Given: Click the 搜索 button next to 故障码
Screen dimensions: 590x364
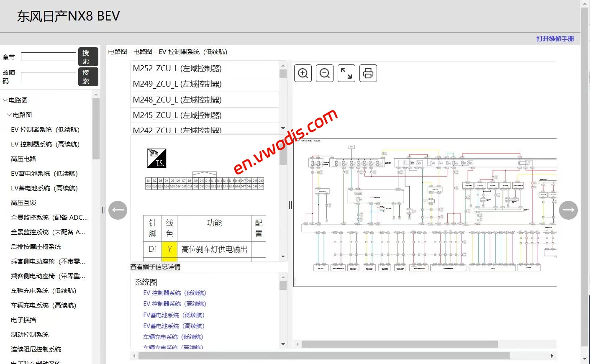Looking at the screenshot, I should click(88, 77).
